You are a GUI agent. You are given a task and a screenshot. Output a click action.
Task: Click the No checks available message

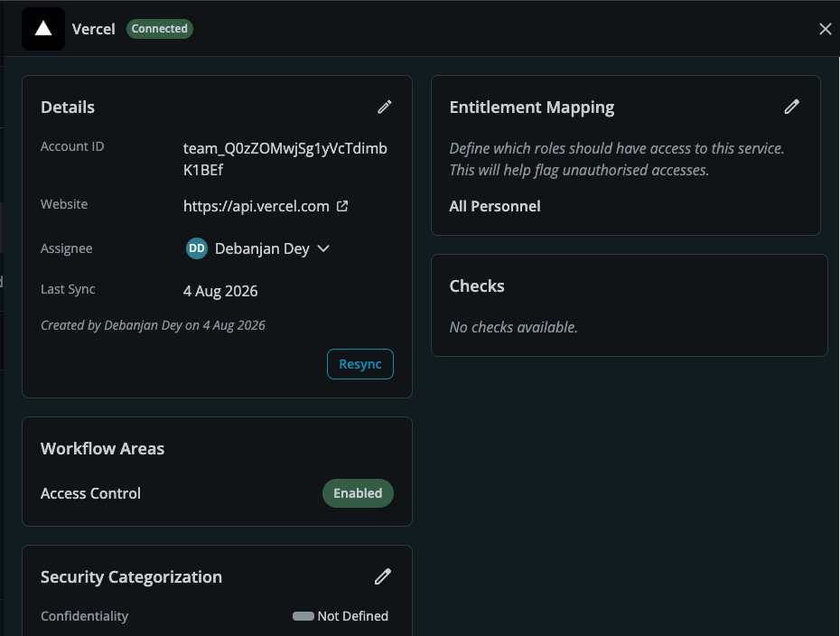[513, 327]
